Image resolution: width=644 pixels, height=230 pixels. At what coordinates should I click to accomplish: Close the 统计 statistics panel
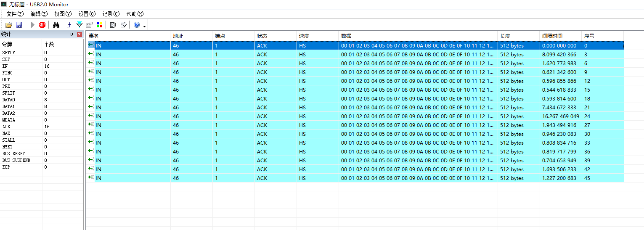pyautogui.click(x=80, y=34)
